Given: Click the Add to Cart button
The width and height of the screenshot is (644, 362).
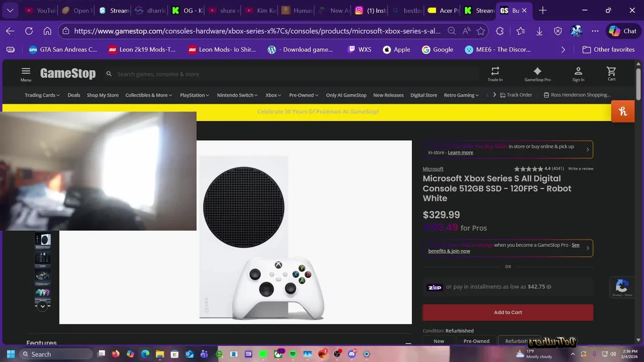Looking at the screenshot, I should [x=508, y=312].
